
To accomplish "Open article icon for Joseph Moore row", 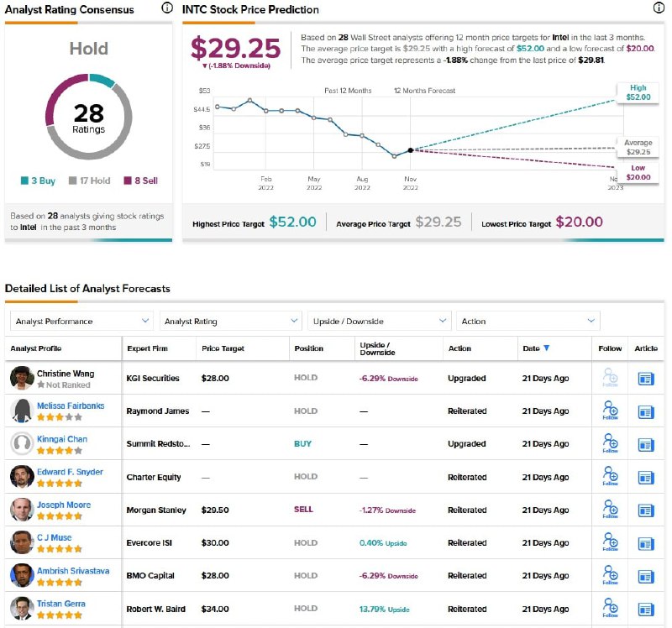I will tap(646, 510).
